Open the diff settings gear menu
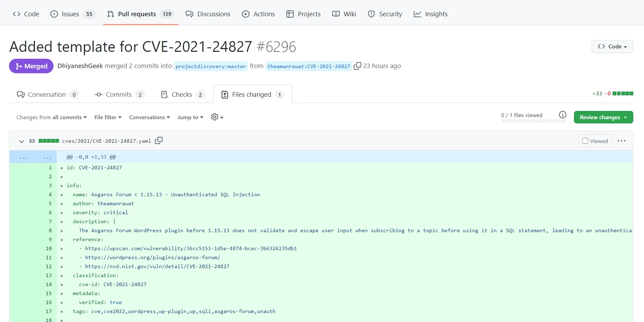Image resolution: width=644 pixels, height=322 pixels. point(217,117)
